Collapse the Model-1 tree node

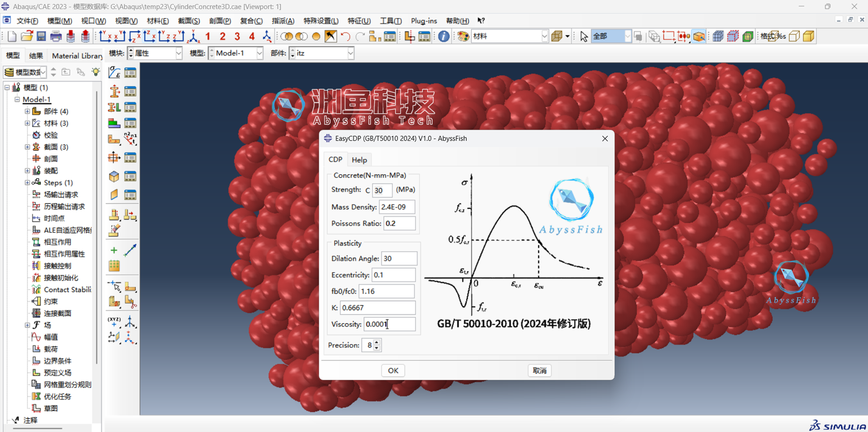pos(17,100)
